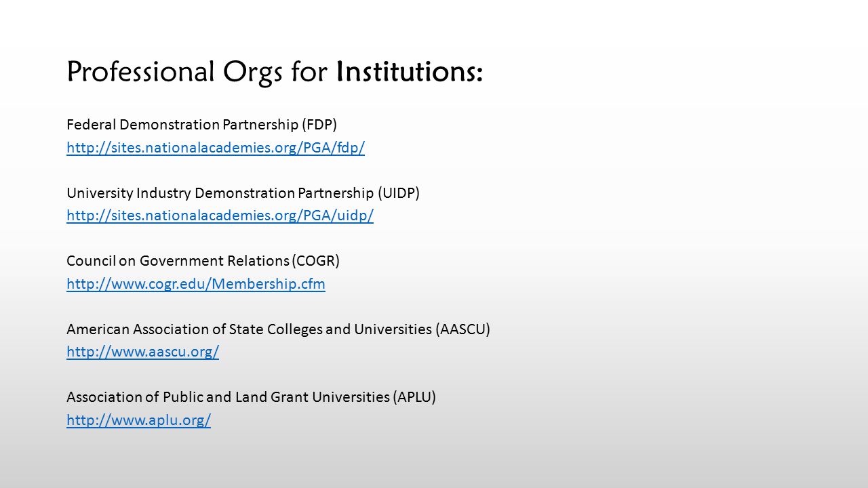The width and height of the screenshot is (868, 488).
Task: Open the nationalacademies.org PGA/uidp link
Action: [220, 216]
